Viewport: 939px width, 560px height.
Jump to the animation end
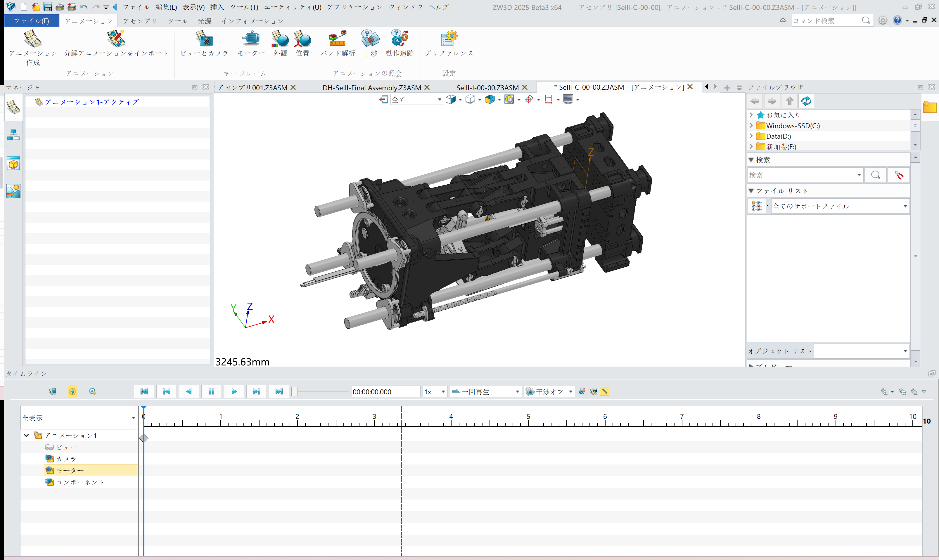click(x=279, y=391)
